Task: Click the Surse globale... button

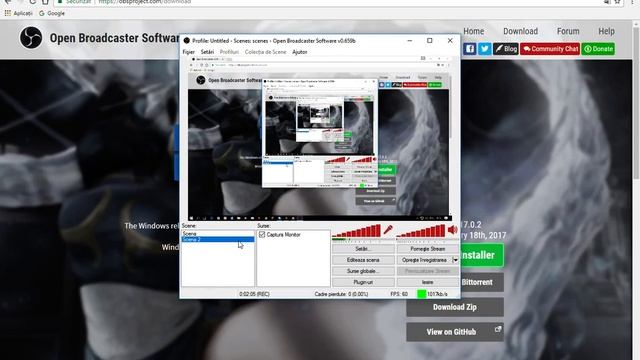Action: click(363, 271)
